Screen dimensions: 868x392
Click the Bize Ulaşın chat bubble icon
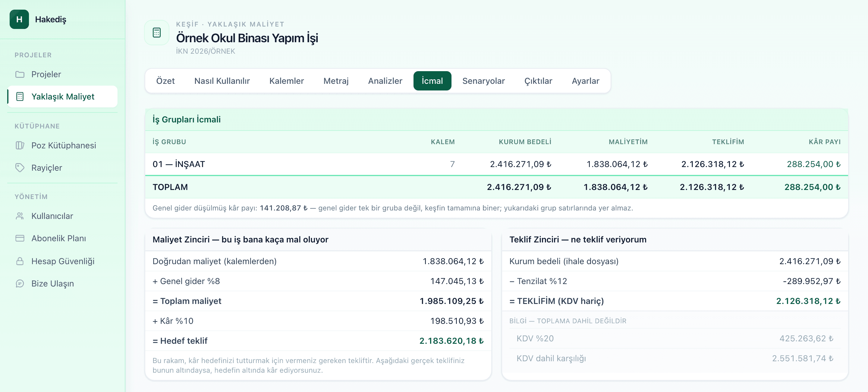pos(20,283)
